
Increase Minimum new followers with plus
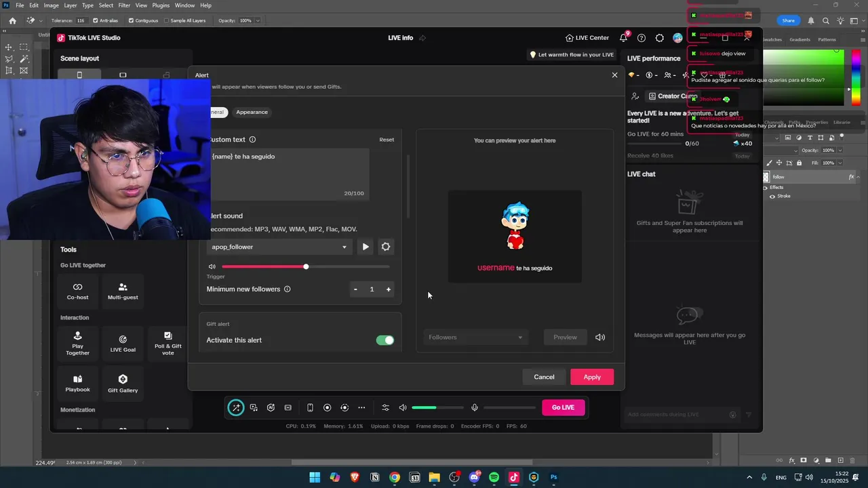click(x=389, y=289)
